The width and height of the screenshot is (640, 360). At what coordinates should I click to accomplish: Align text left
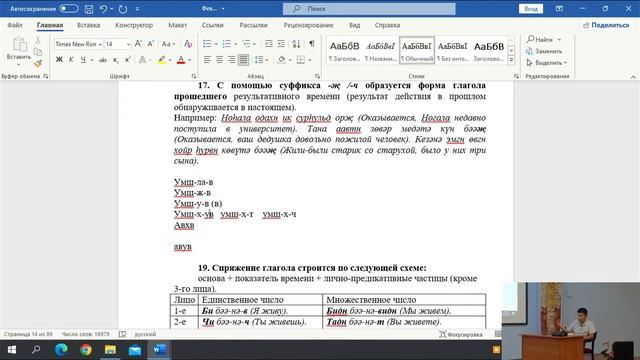pos(207,60)
